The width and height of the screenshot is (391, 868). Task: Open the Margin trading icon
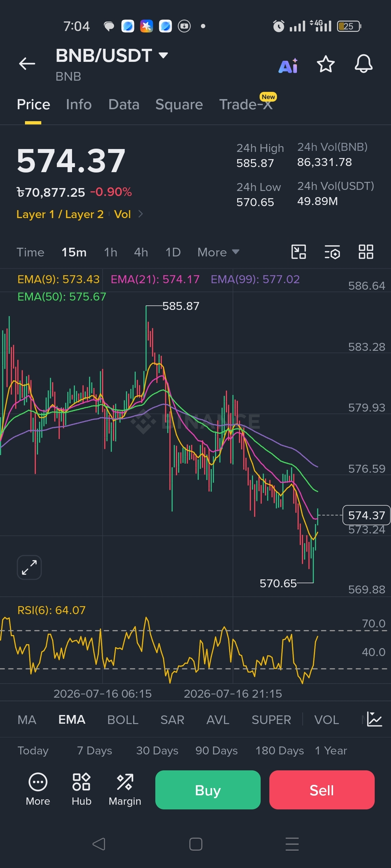[125, 790]
